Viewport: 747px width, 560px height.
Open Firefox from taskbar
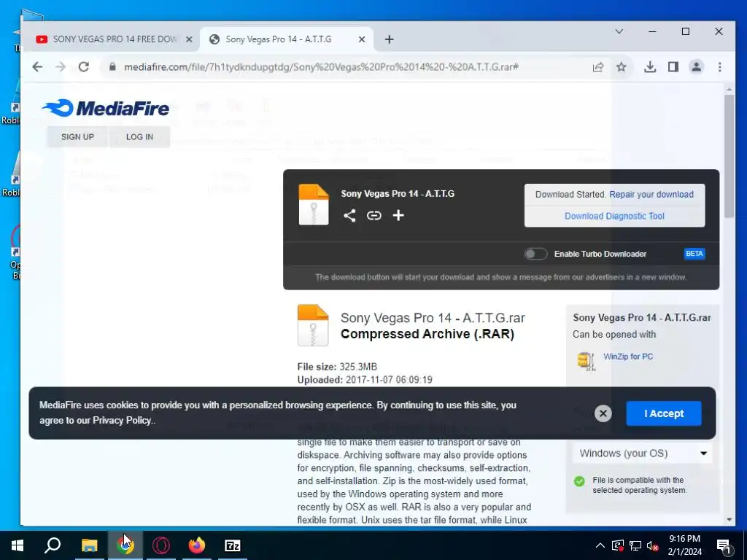197,545
